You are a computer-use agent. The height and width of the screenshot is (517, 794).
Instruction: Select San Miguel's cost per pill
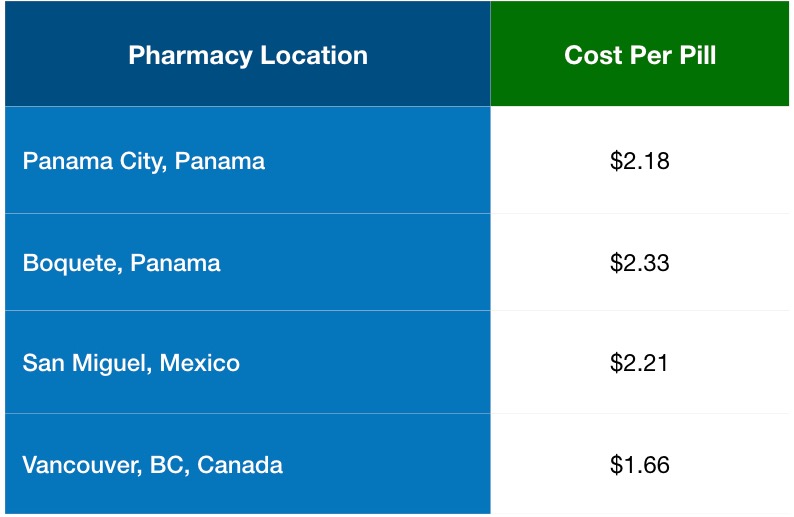pos(640,362)
